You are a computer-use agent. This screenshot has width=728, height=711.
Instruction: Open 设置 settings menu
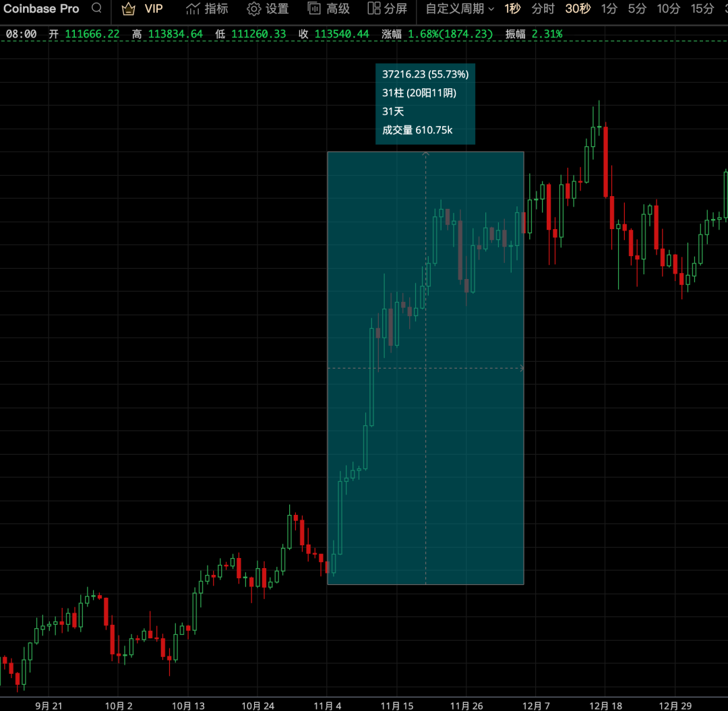(277, 9)
